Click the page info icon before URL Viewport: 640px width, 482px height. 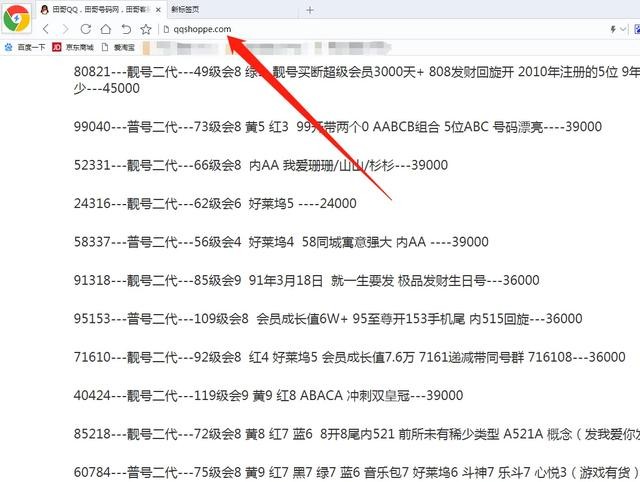click(166, 30)
